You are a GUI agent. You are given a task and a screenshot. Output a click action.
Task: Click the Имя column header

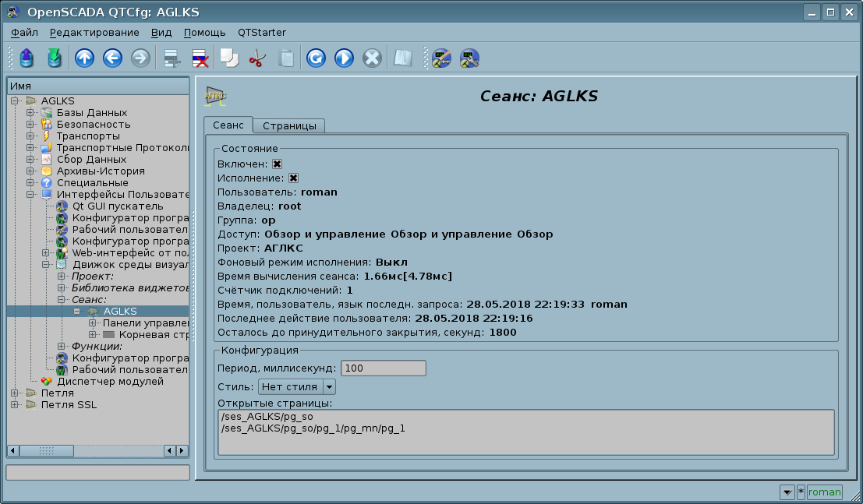pyautogui.click(x=98, y=86)
